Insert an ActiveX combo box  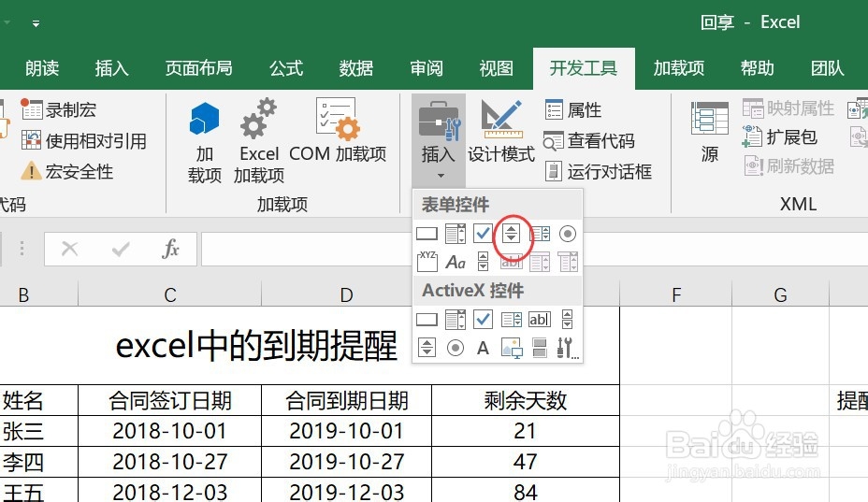[x=455, y=320]
